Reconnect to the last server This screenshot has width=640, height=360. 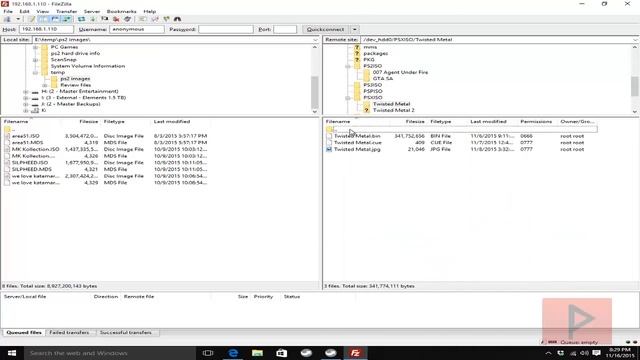point(128,19)
